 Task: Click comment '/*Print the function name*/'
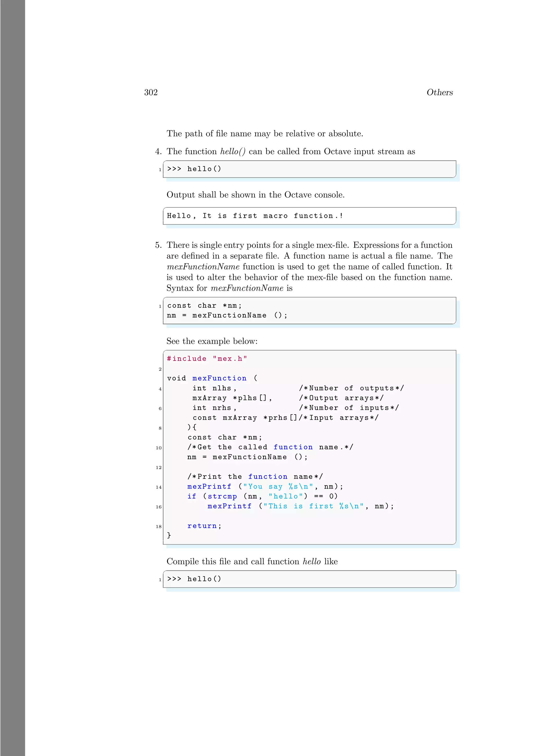(x=255, y=477)
